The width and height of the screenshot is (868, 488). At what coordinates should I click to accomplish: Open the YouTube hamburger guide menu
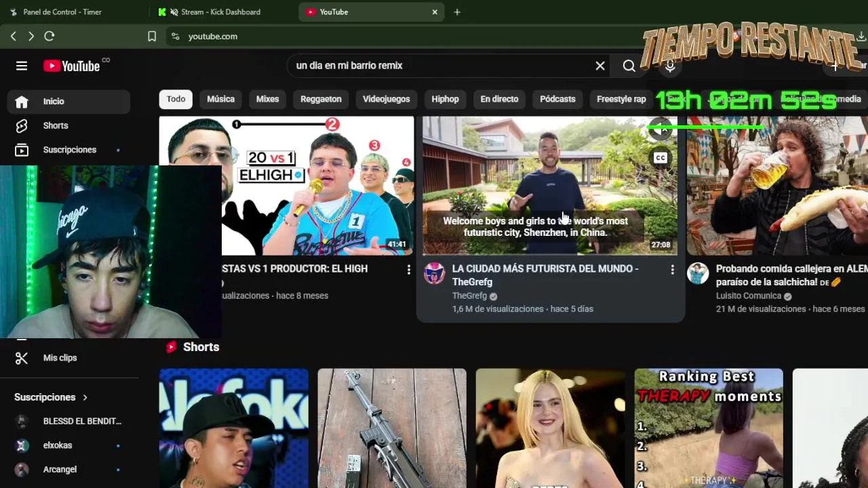point(22,66)
